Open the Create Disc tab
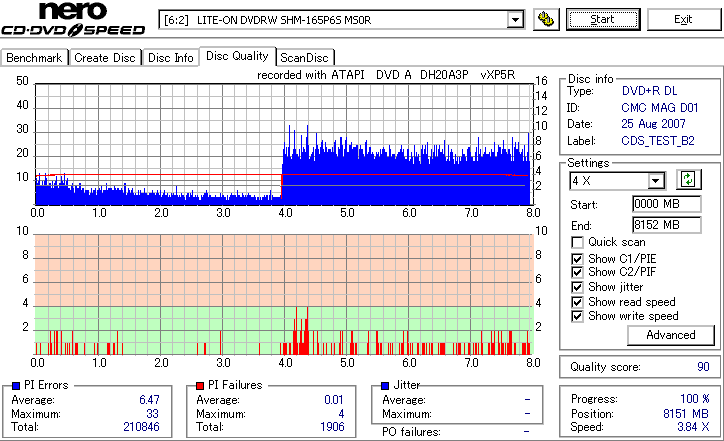 point(105,58)
